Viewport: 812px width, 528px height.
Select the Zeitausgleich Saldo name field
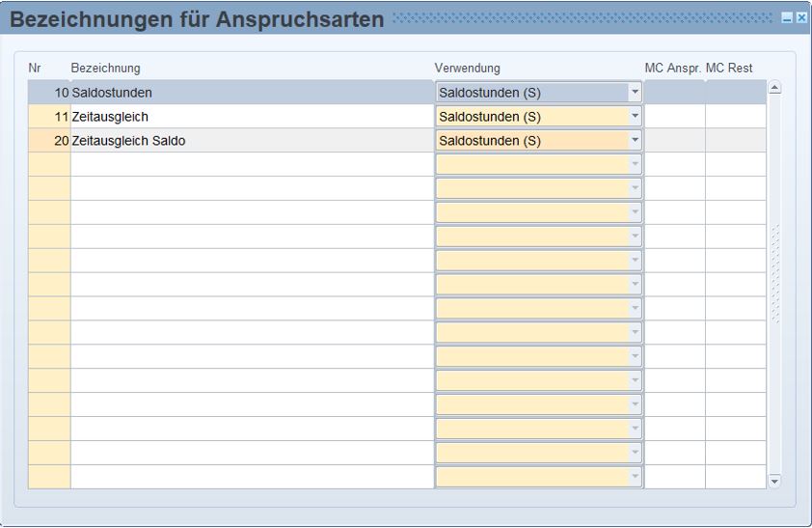click(x=251, y=141)
